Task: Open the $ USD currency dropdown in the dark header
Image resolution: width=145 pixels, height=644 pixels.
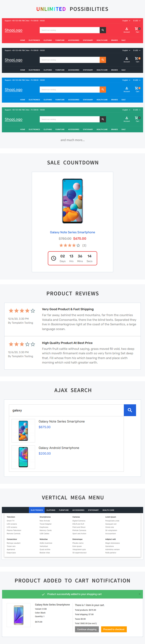Action: tap(136, 50)
